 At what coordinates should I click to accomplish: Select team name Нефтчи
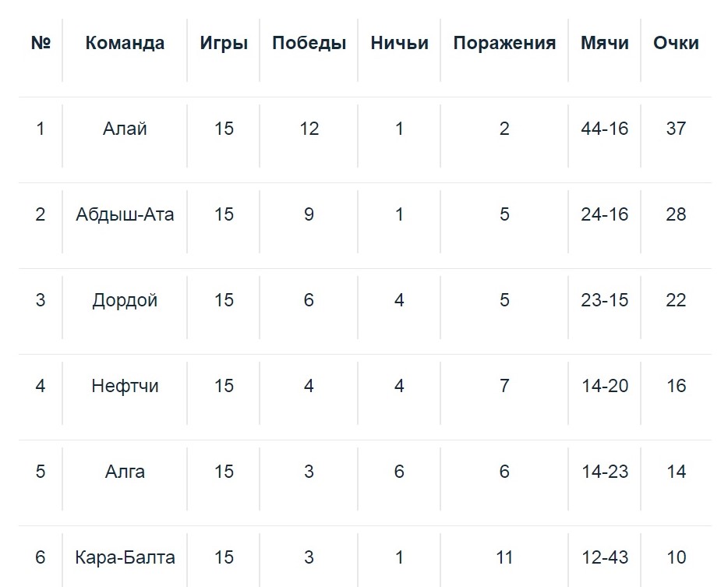(125, 386)
